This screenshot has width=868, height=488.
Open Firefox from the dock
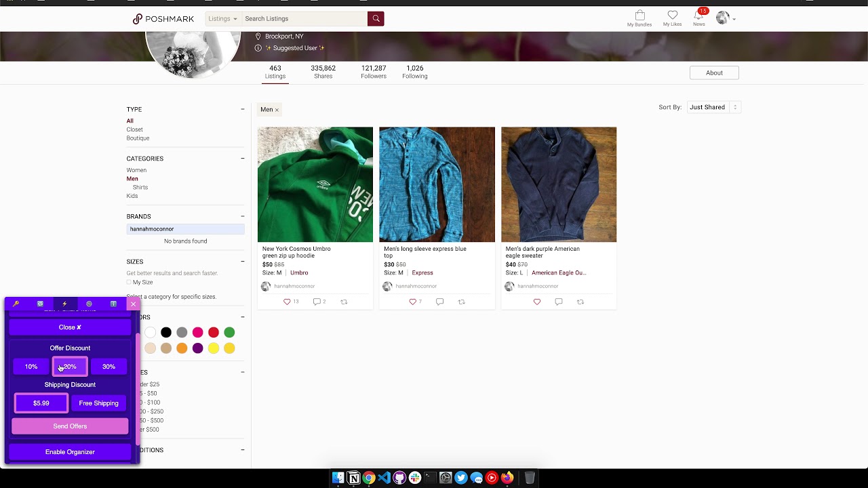(507, 478)
